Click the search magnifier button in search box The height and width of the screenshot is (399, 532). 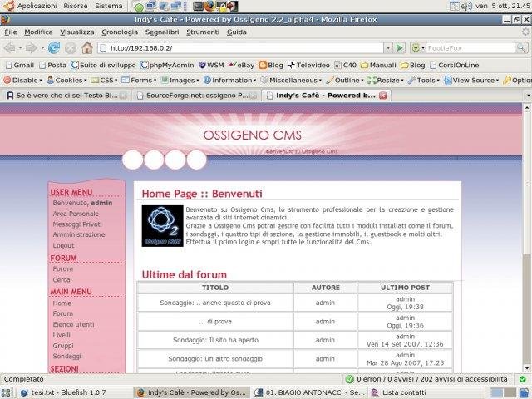click(x=521, y=48)
